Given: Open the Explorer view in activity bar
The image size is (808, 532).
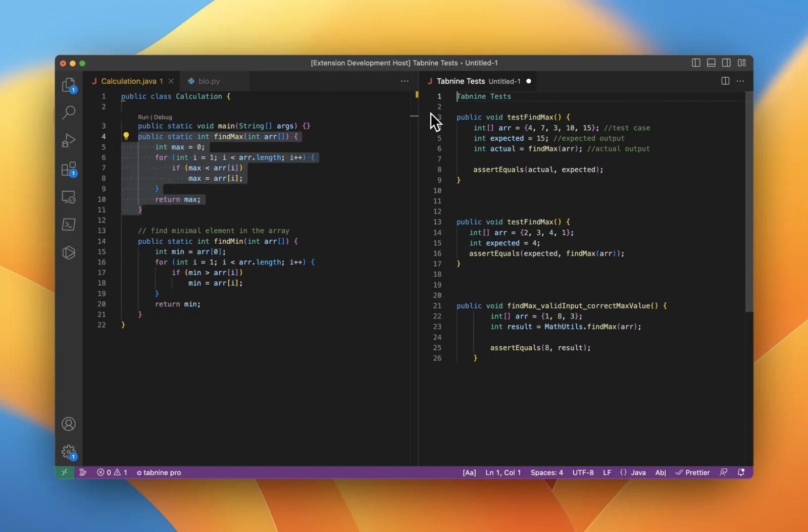Looking at the screenshot, I should click(69, 85).
